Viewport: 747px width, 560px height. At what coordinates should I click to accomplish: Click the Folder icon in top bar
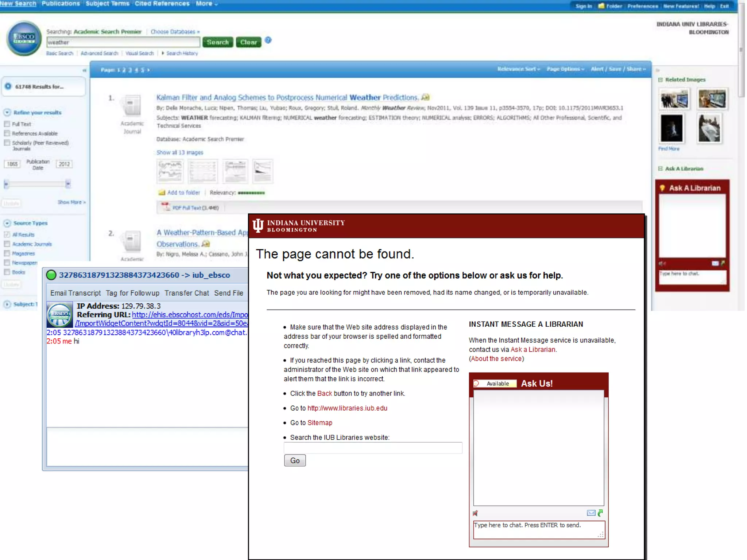601,6
